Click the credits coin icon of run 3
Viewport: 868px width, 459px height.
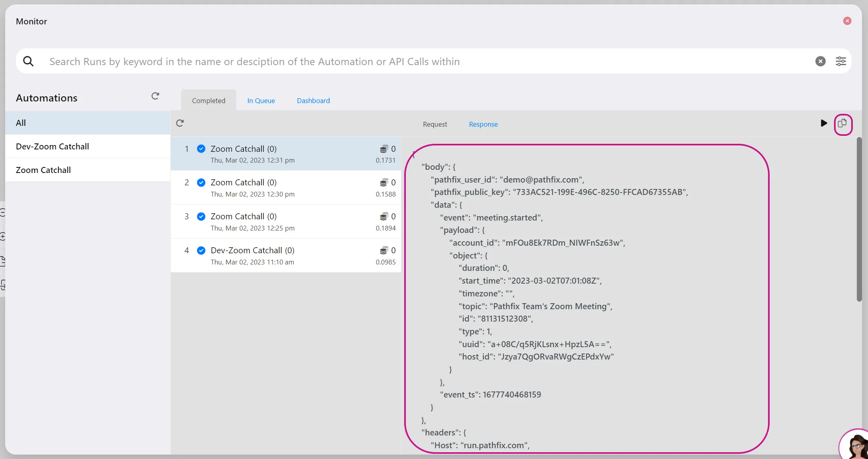(x=384, y=217)
